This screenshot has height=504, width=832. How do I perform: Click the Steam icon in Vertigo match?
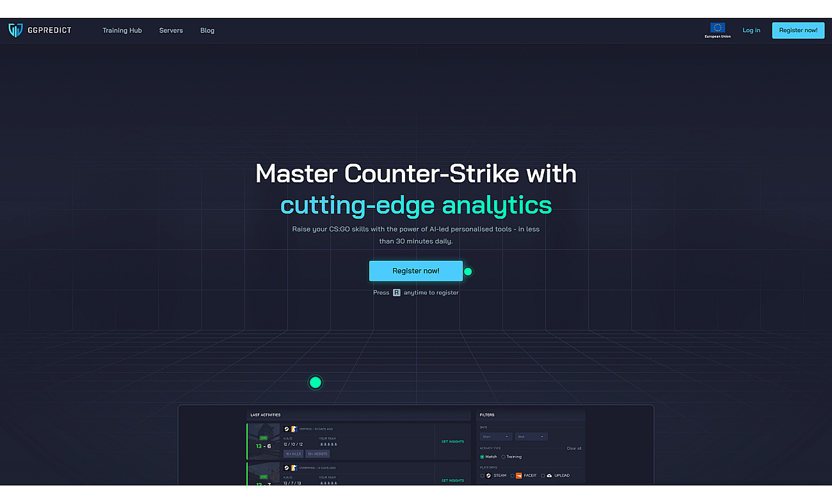pyautogui.click(x=287, y=429)
